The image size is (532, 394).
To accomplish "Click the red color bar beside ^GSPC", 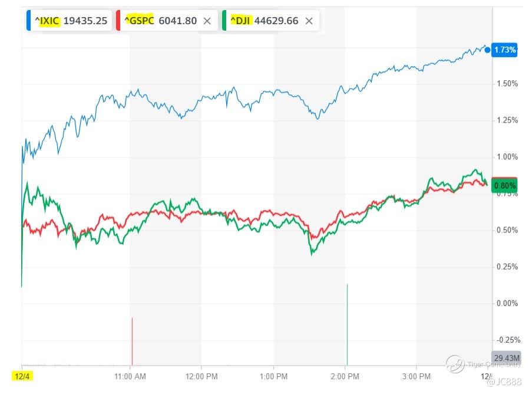I will [x=118, y=21].
